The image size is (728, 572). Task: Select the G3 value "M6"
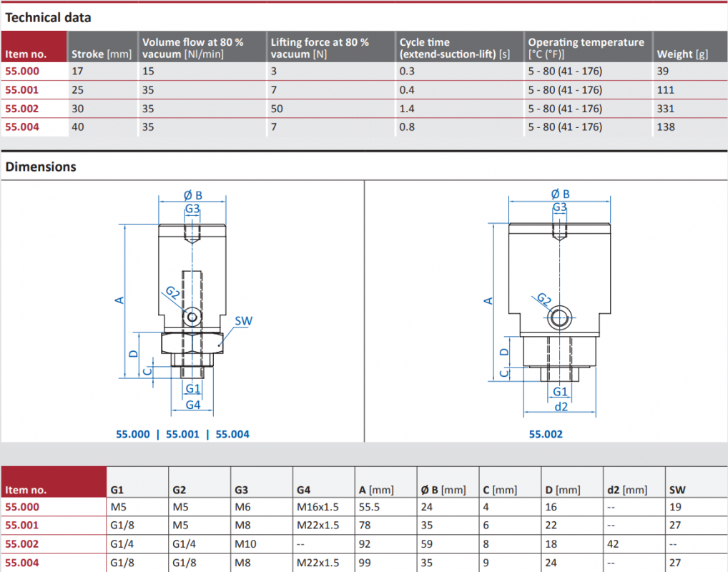pos(242,507)
